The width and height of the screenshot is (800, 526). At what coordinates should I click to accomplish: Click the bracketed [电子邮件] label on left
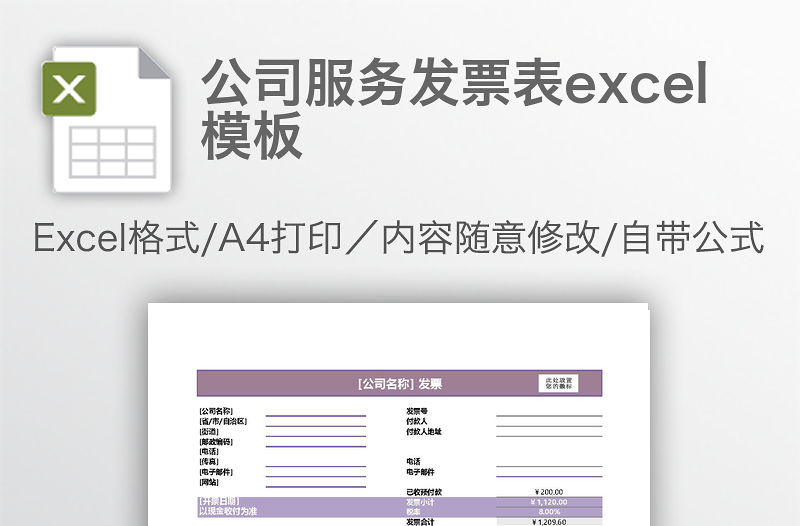point(216,472)
